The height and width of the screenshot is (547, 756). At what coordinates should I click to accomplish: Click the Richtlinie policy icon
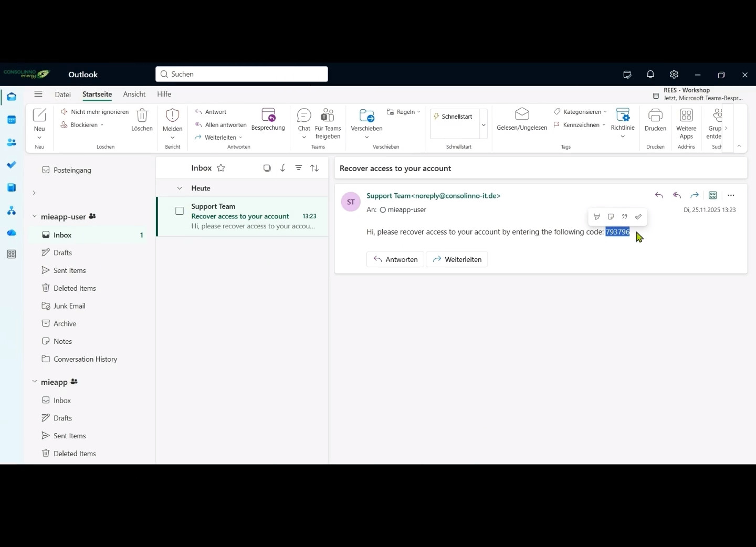coord(623,115)
